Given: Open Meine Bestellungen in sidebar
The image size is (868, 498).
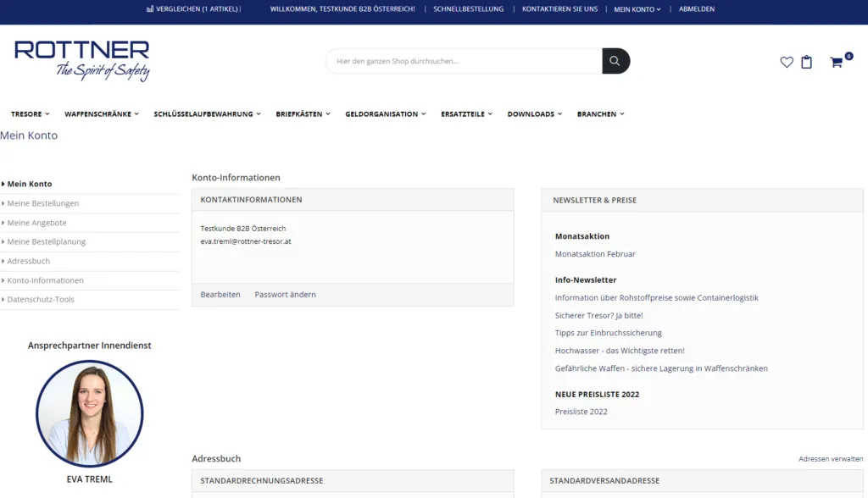Looking at the screenshot, I should pyautogui.click(x=42, y=203).
